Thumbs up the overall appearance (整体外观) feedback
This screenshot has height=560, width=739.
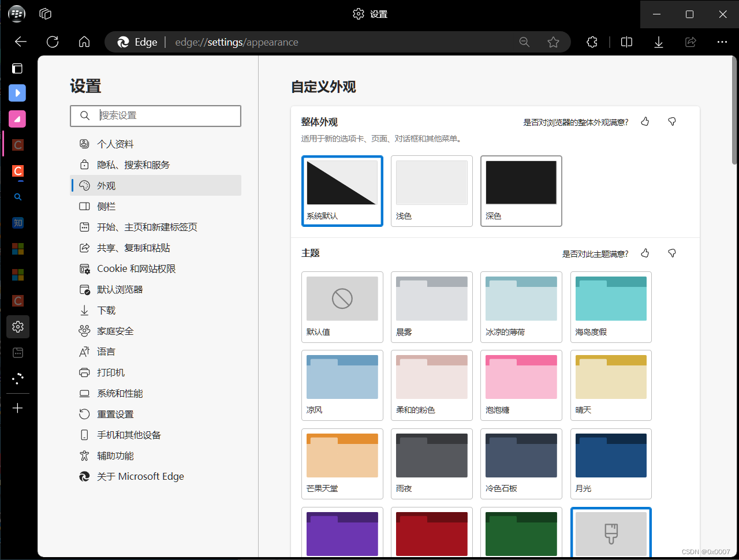pos(645,122)
